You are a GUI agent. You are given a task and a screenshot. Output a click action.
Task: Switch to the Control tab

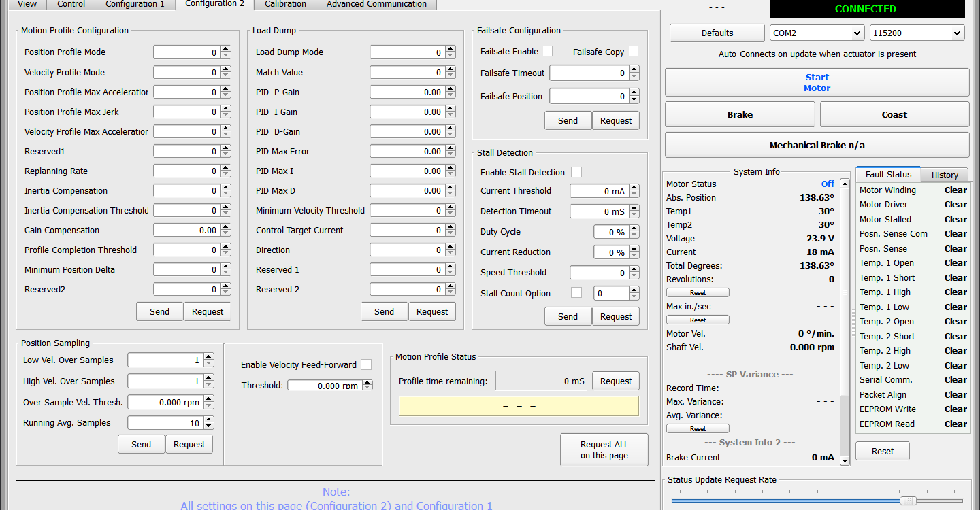tap(71, 4)
